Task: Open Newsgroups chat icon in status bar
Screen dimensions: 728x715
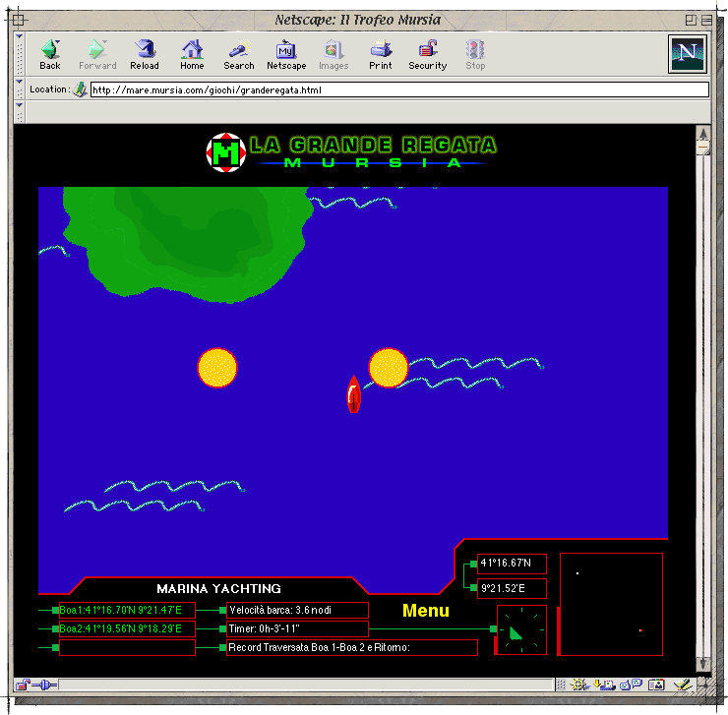Action: (631, 684)
